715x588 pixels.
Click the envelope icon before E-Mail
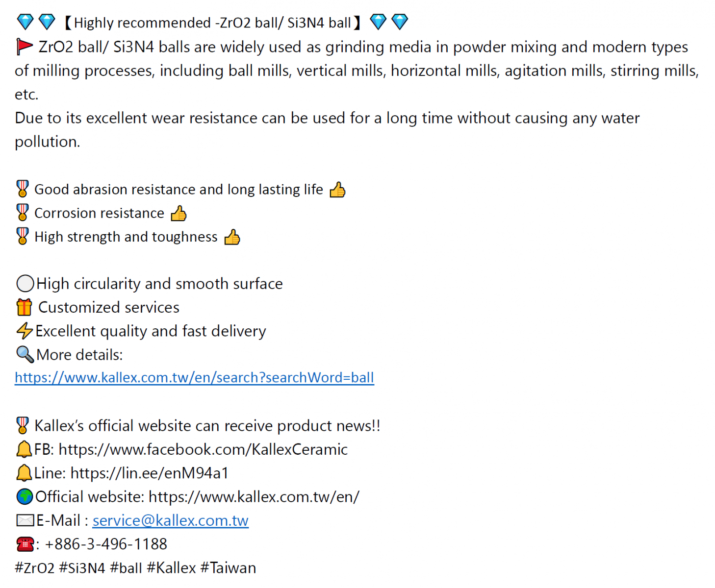25,520
